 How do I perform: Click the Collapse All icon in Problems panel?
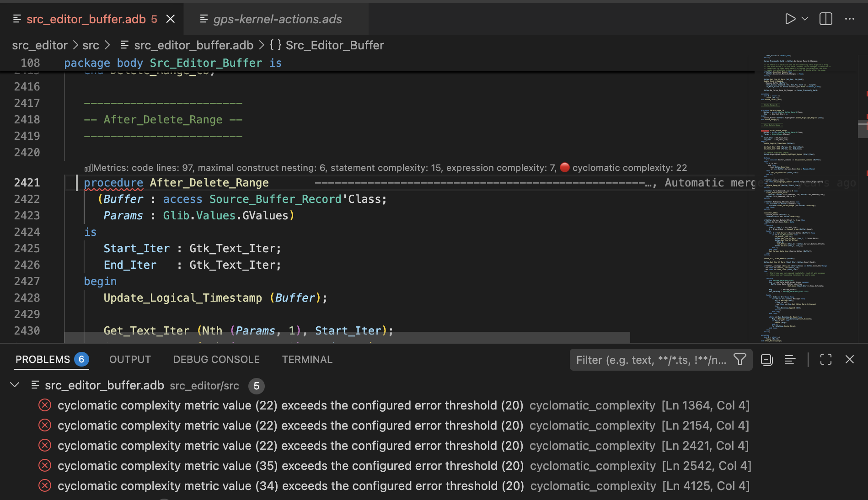pos(767,360)
